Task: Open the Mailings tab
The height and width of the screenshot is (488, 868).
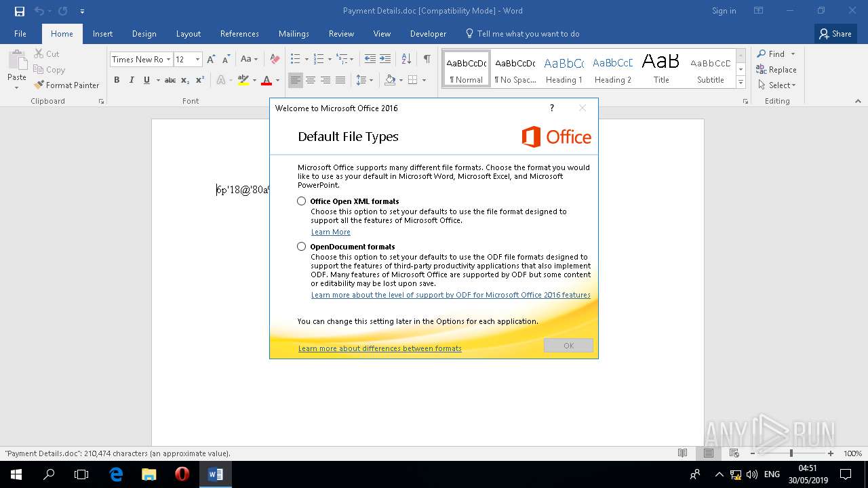Action: (294, 34)
